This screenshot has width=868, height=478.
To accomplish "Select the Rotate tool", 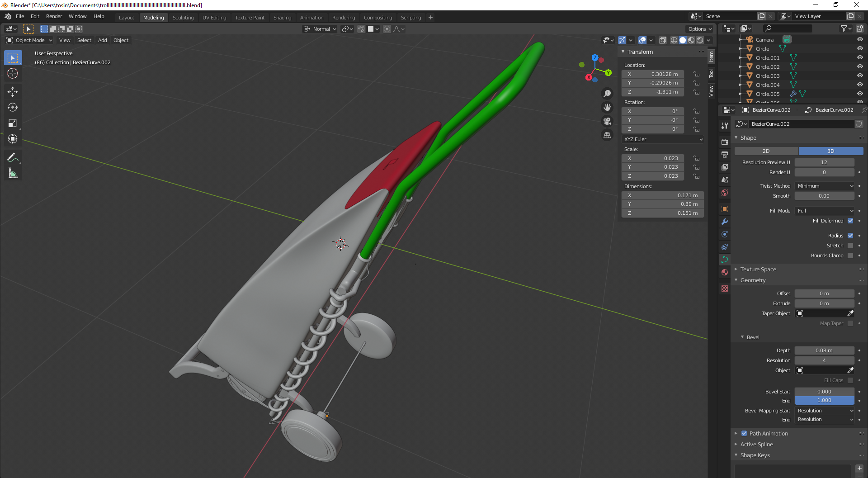I will point(13,107).
